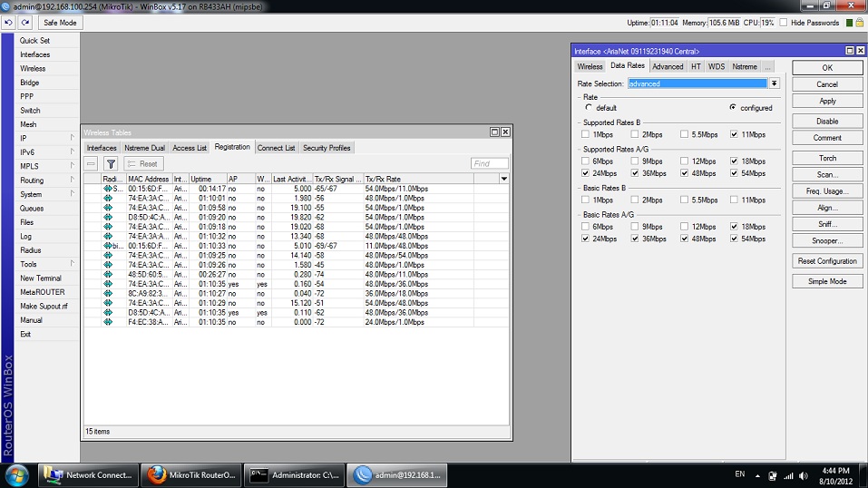Open the table column selector dropdown arrow
Image resolution: width=868 pixels, height=488 pixels.
[x=504, y=180]
